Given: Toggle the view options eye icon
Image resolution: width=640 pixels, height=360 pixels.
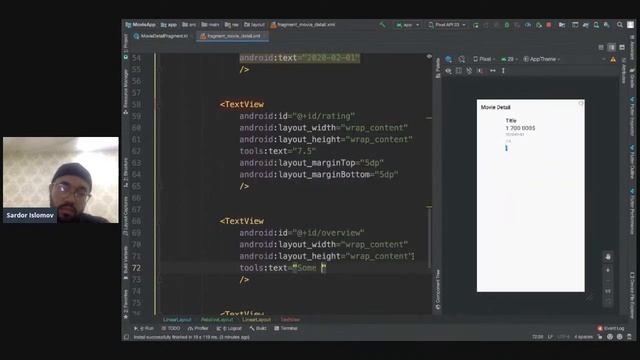Looking at the screenshot, I should click(x=449, y=71).
